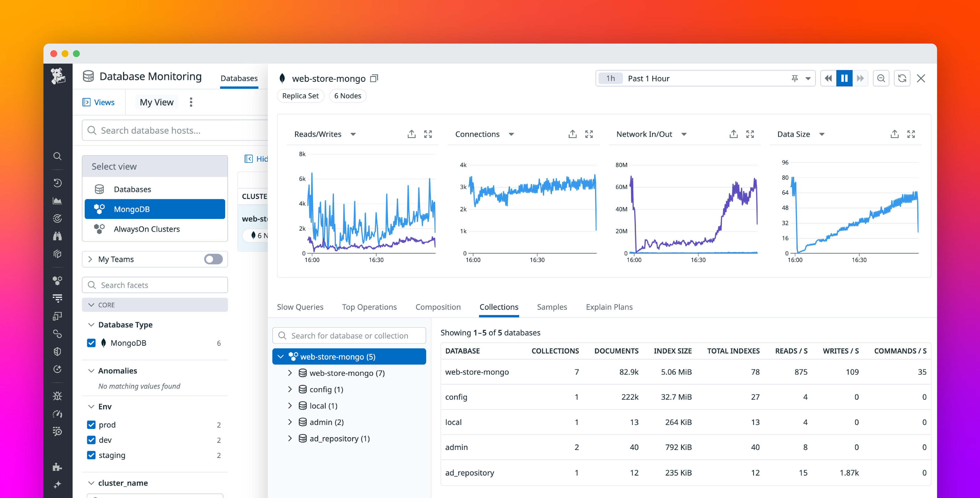Open the Integrations puzzle piece sidebar icon
This screenshot has height=498, width=980.
coord(58,467)
